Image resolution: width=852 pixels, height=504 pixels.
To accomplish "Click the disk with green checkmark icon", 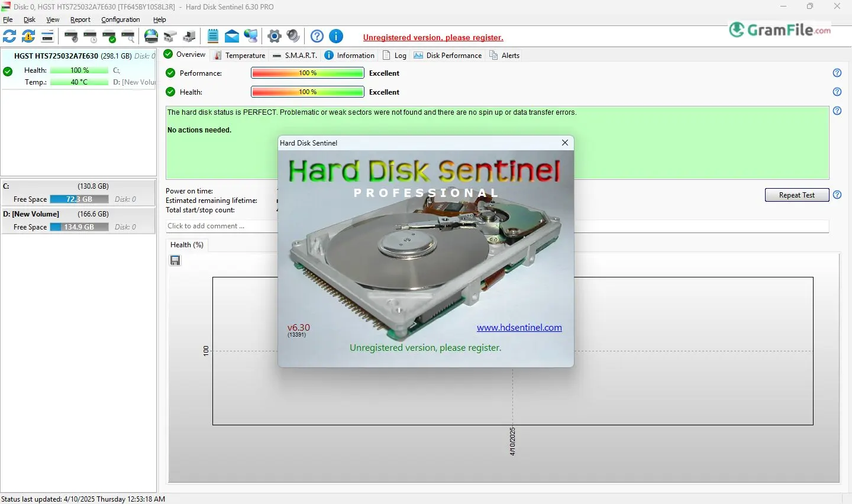I will (x=109, y=37).
